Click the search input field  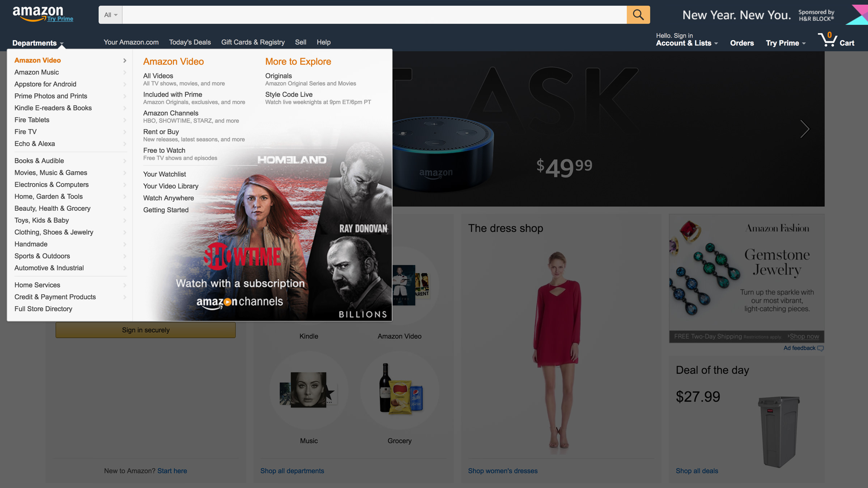374,14
